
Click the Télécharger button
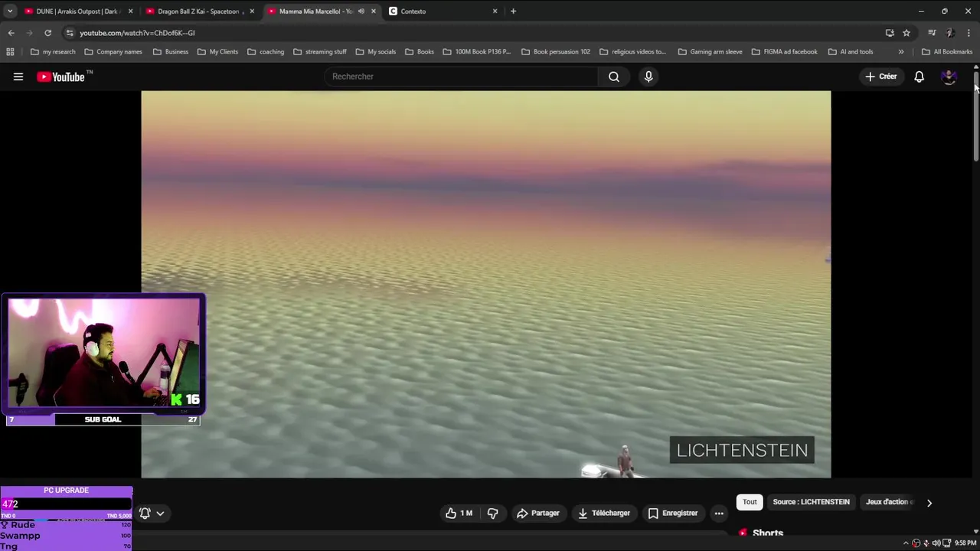click(x=604, y=514)
